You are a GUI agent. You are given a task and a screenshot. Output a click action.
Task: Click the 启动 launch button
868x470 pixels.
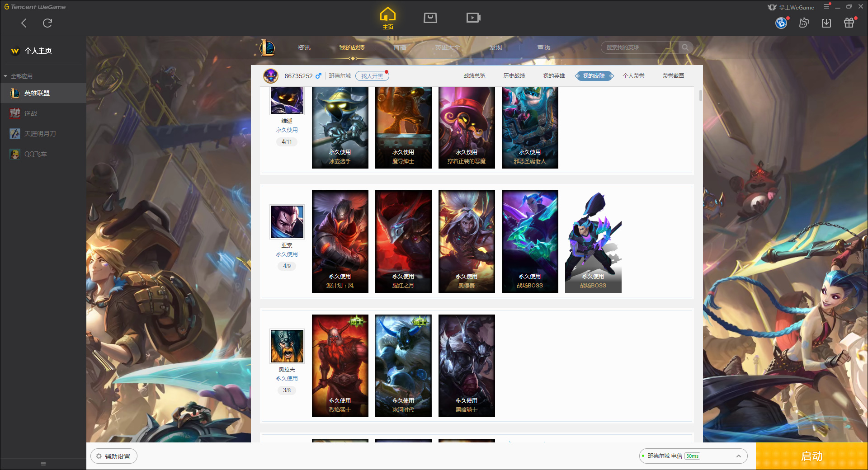click(x=811, y=456)
